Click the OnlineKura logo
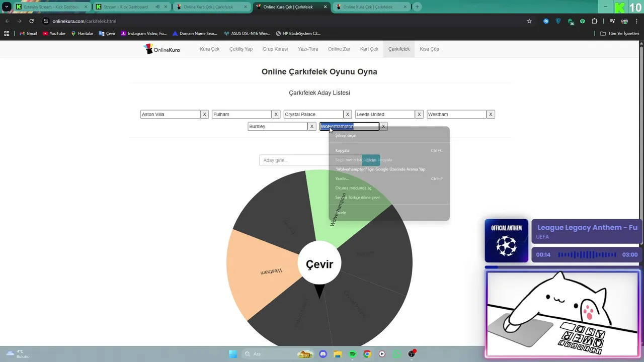 [162, 49]
